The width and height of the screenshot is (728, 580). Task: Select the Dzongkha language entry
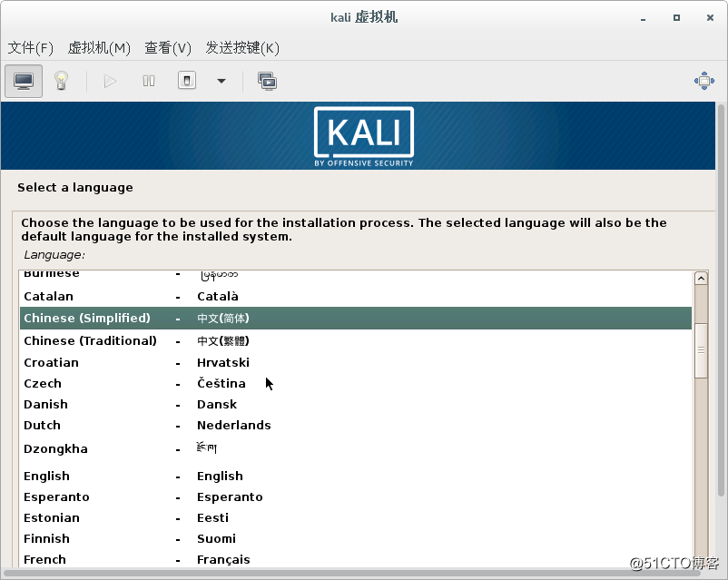tap(356, 449)
